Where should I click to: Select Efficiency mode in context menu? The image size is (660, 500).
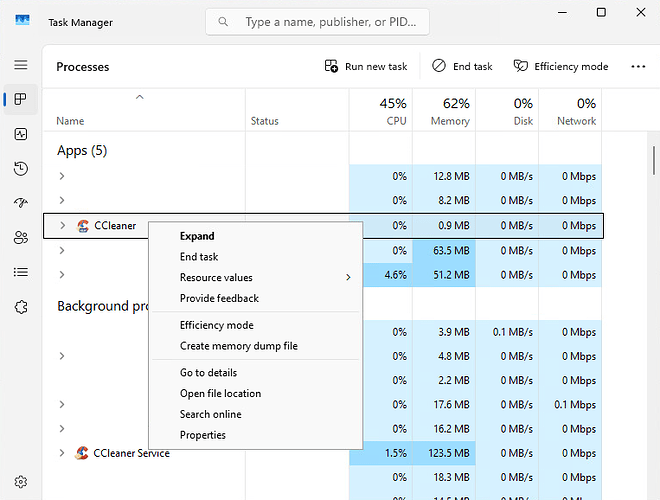click(255, 325)
